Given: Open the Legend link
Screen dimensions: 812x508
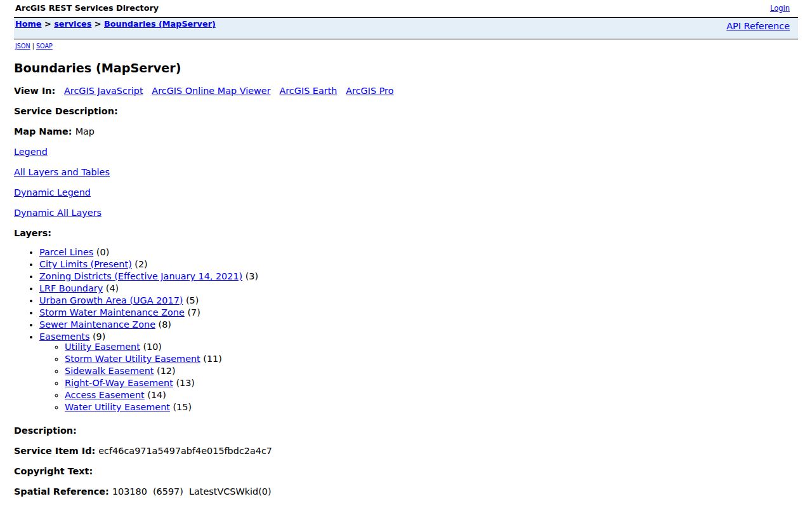Looking at the screenshot, I should 30,152.
